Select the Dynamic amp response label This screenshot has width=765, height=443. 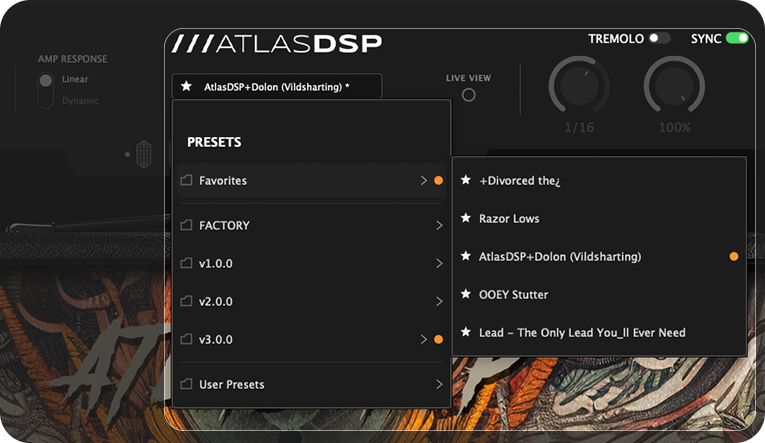pos(80,101)
